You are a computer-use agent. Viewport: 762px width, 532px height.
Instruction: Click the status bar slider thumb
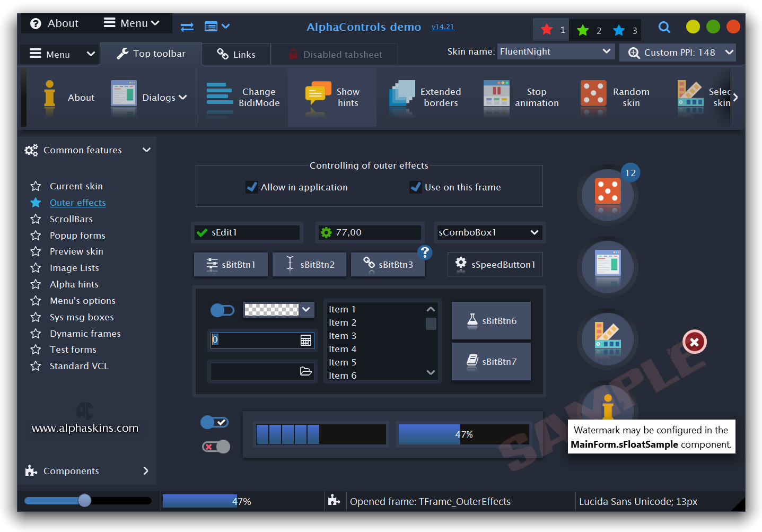pos(84,500)
